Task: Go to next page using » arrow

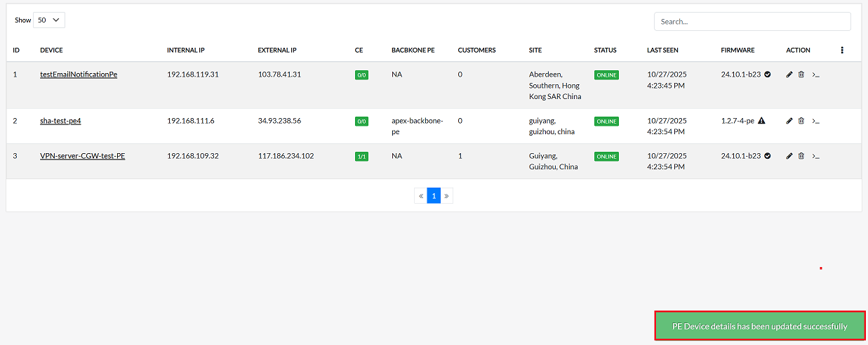Action: 446,196
